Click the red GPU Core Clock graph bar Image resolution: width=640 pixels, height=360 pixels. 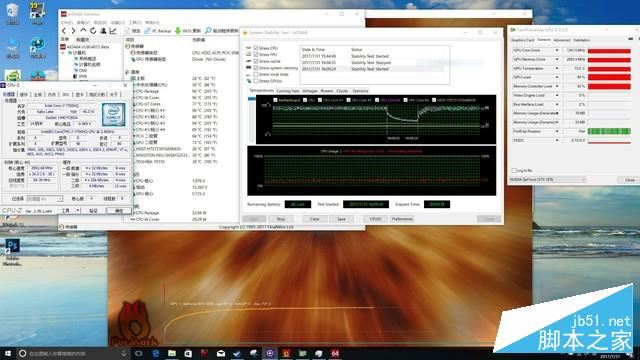click(609, 51)
